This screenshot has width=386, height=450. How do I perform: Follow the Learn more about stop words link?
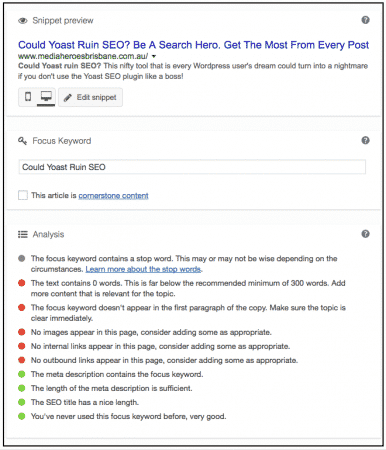[144, 269]
